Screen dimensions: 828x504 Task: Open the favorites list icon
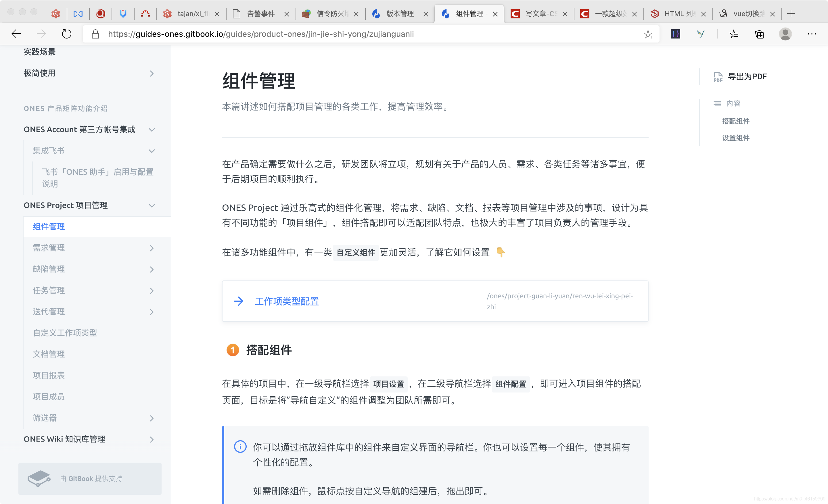[734, 34]
